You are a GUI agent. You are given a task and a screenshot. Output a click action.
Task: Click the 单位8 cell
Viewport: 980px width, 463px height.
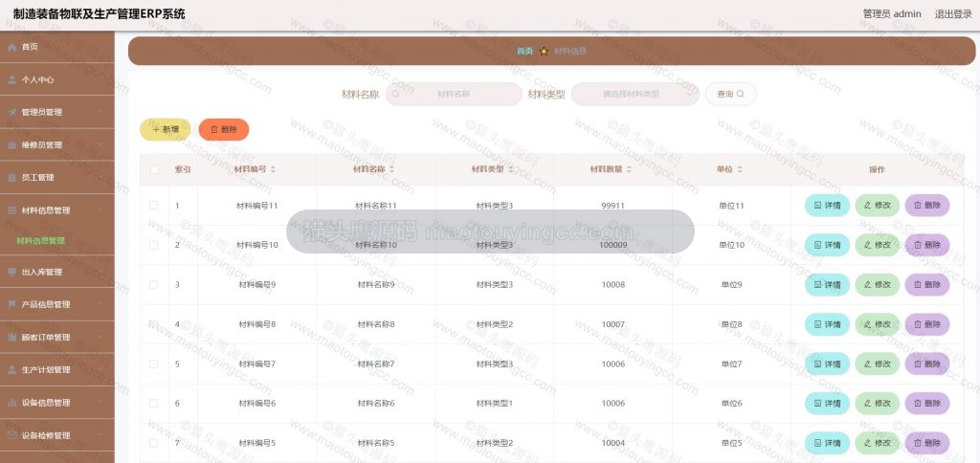731,324
